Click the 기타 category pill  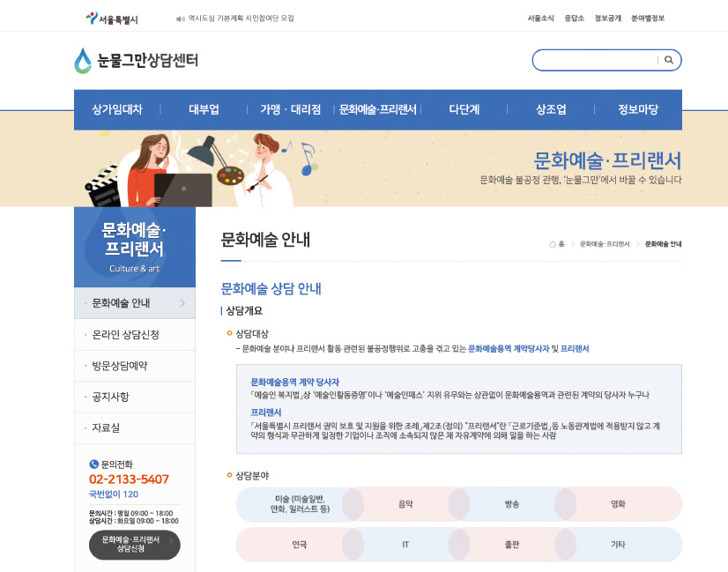pos(619,545)
